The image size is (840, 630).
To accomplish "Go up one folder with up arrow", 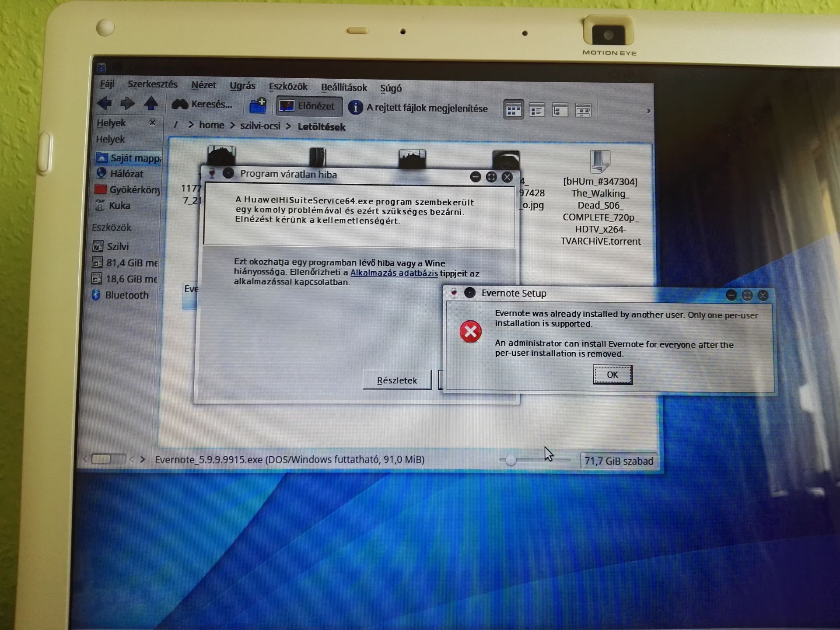I will [151, 103].
